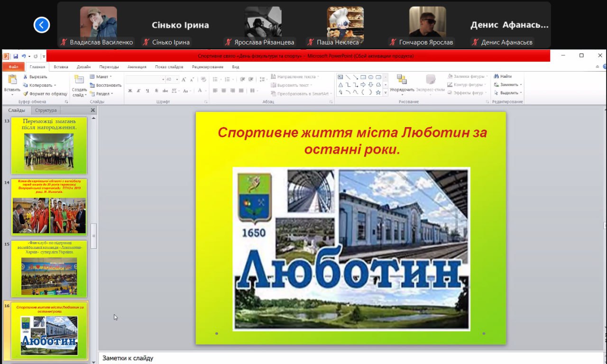The width and height of the screenshot is (607, 364).
Task: Click Justify text alignment icon
Action: click(241, 91)
